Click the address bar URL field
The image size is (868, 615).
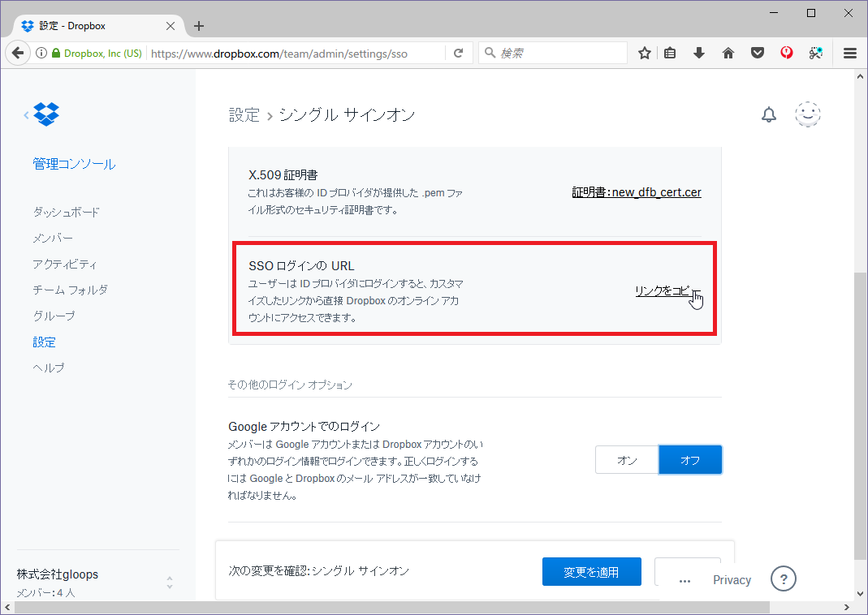click(x=296, y=53)
